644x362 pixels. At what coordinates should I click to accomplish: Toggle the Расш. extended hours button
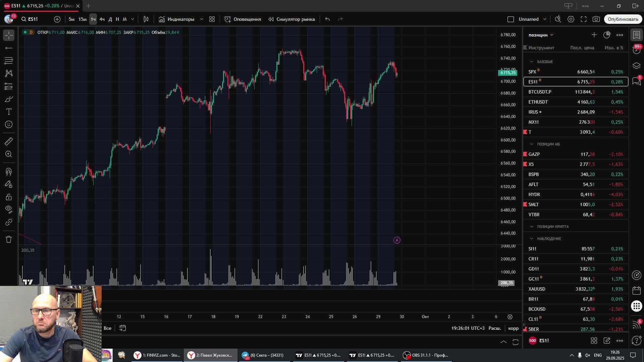tap(494, 328)
